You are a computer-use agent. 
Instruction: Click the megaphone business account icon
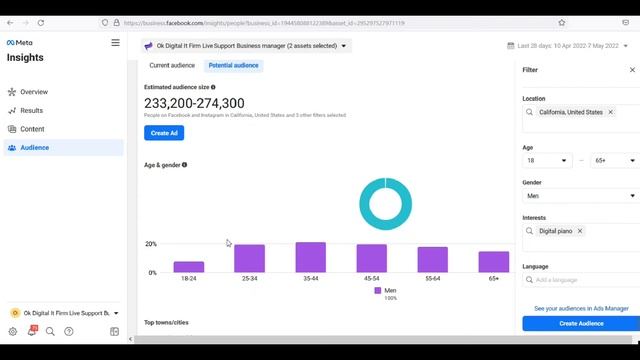click(149, 46)
